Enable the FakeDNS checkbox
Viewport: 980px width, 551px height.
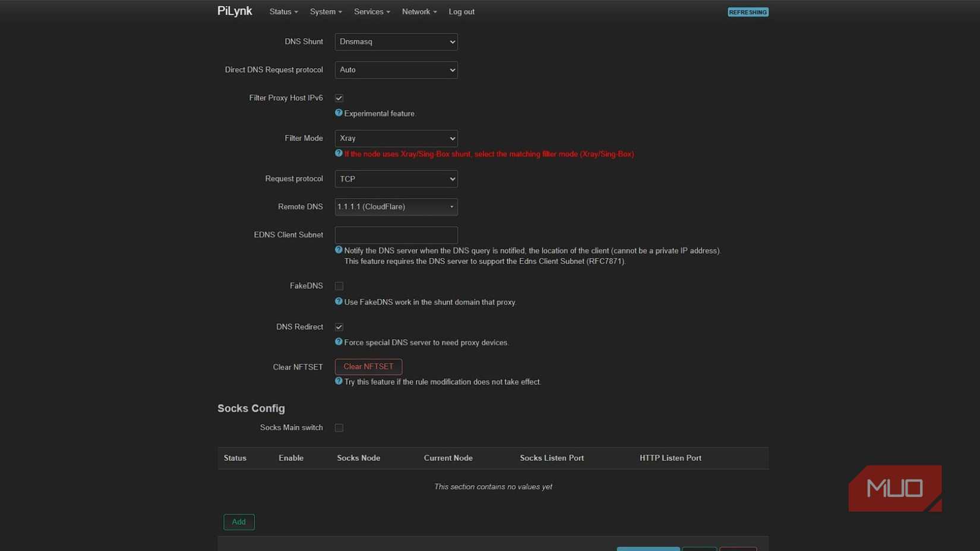point(339,286)
